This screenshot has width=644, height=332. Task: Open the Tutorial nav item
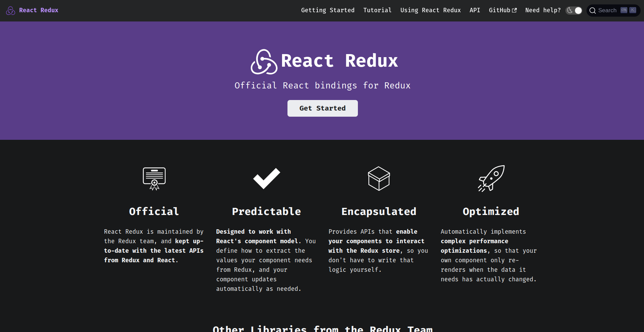click(x=377, y=10)
